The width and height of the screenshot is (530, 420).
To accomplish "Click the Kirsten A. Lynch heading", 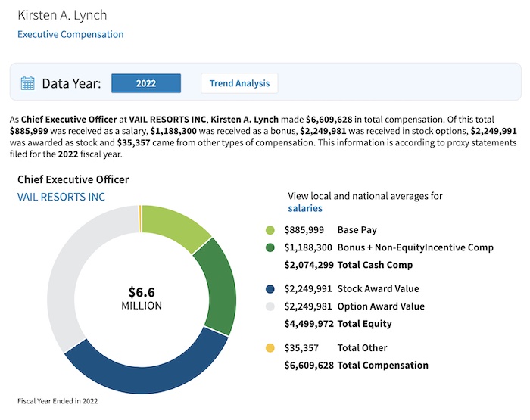I will coord(63,15).
